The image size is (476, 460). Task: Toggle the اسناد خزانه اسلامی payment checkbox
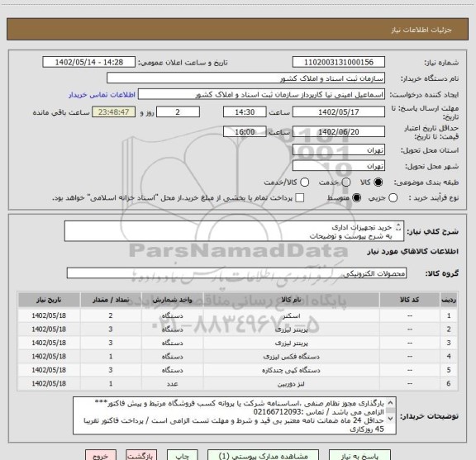(x=300, y=198)
